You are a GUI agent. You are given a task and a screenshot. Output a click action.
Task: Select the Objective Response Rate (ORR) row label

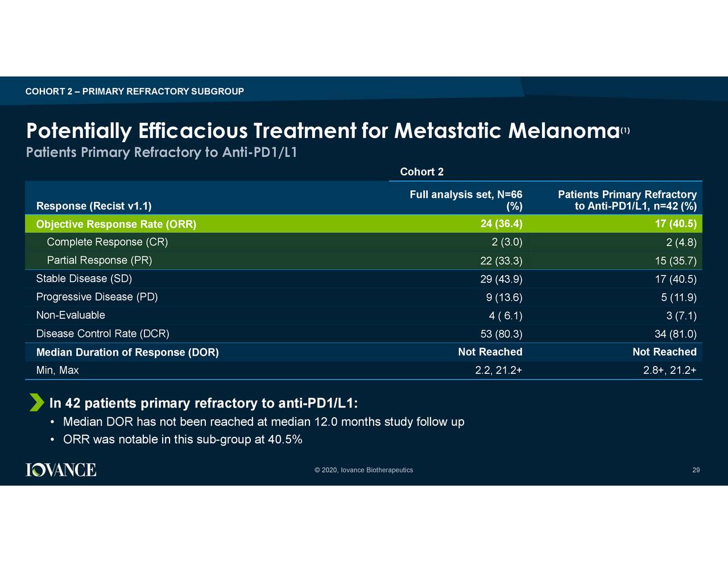116,224
